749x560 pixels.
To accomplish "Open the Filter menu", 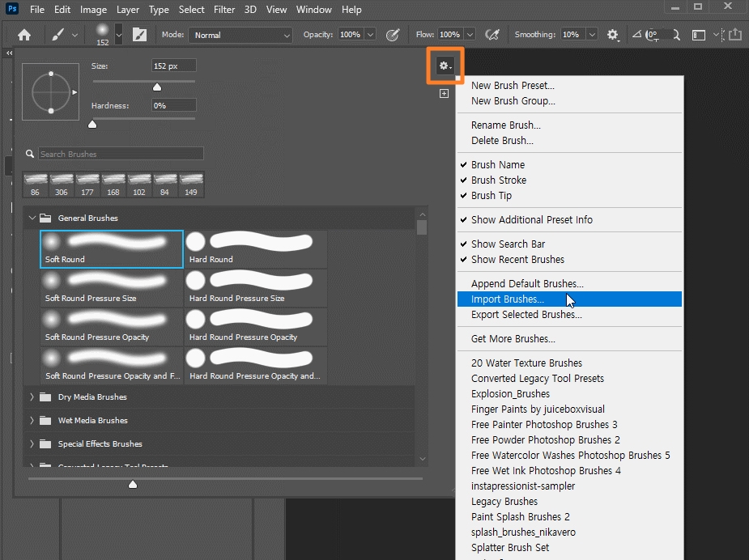I will click(x=224, y=10).
